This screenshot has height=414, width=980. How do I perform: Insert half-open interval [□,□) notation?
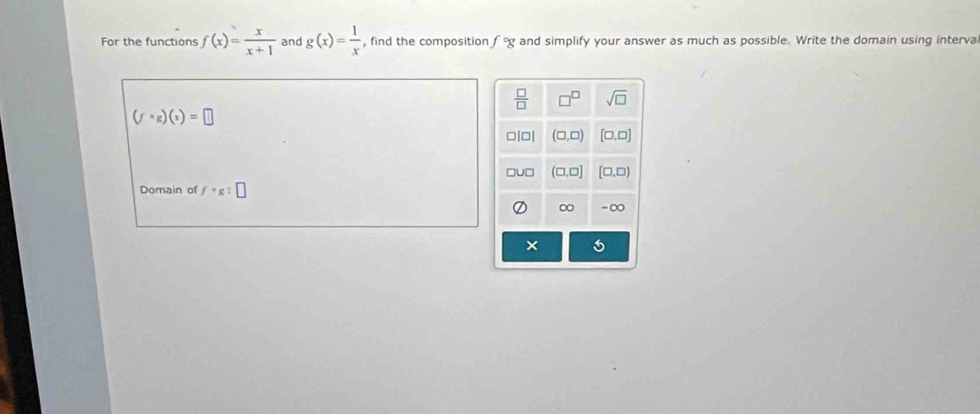(613, 173)
